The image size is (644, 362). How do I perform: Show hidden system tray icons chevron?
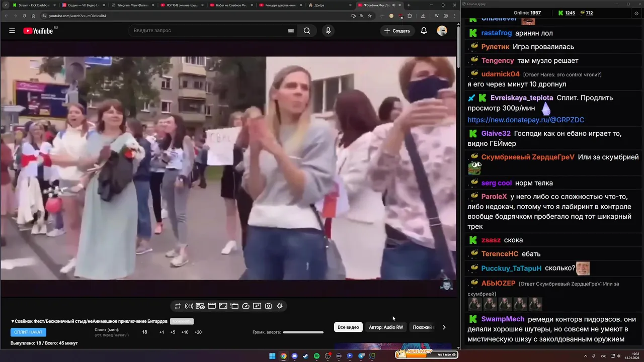point(586,356)
